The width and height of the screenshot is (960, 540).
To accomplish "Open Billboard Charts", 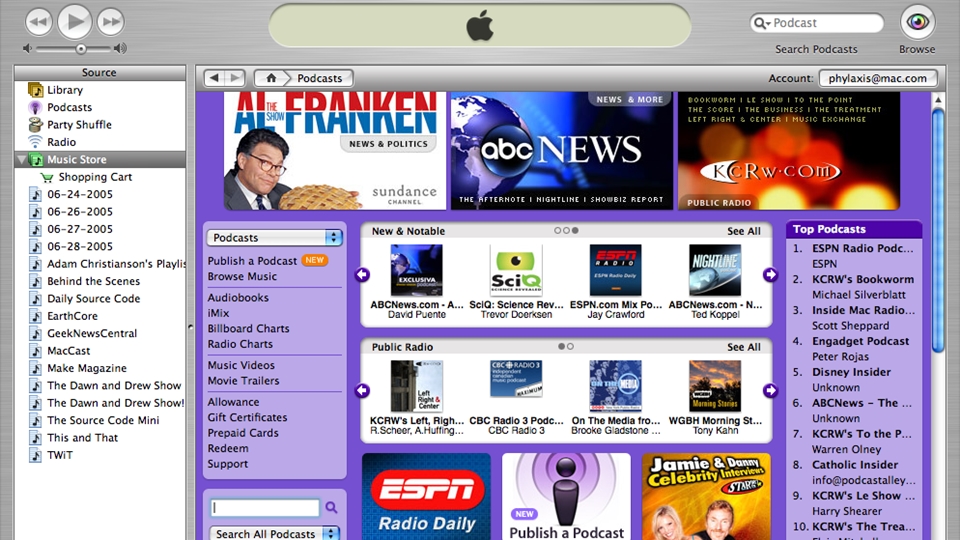I will (248, 329).
